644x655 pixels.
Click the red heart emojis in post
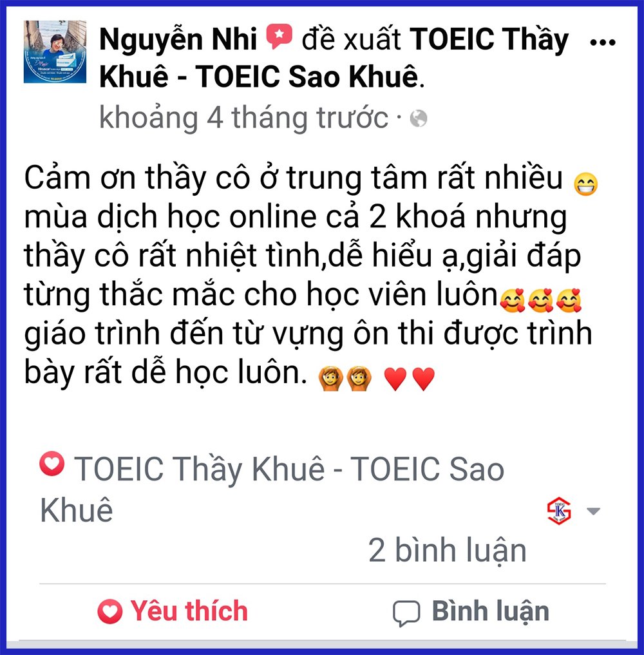tap(410, 379)
